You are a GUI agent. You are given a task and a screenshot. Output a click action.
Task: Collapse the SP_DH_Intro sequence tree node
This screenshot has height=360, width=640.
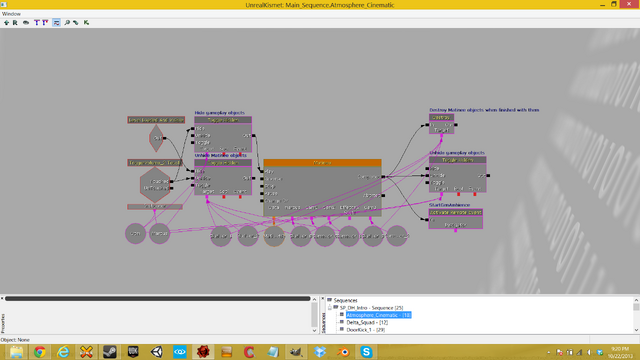330,308
